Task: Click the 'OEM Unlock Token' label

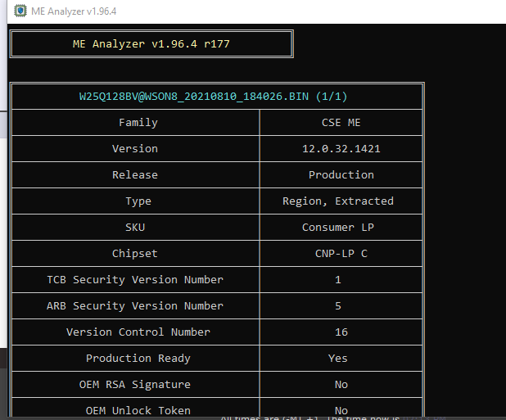Action: click(x=138, y=411)
